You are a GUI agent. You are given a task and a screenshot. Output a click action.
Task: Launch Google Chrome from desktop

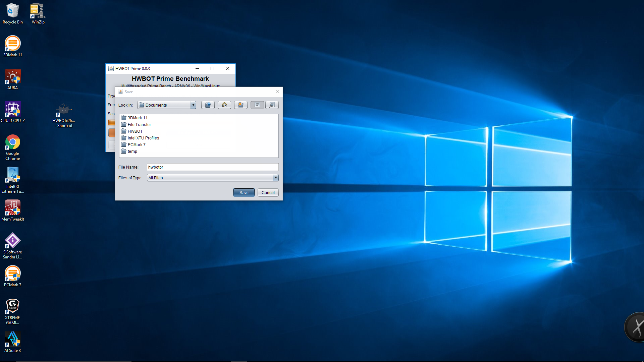[x=13, y=147]
